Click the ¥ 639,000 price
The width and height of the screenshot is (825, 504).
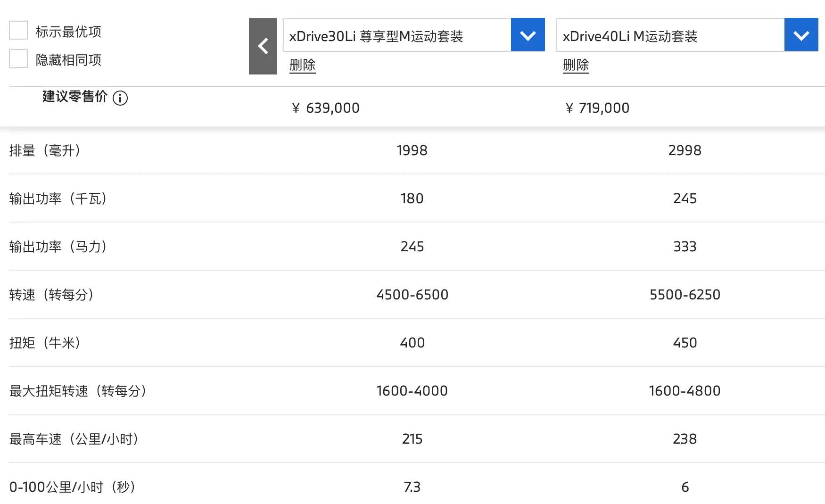click(x=326, y=108)
